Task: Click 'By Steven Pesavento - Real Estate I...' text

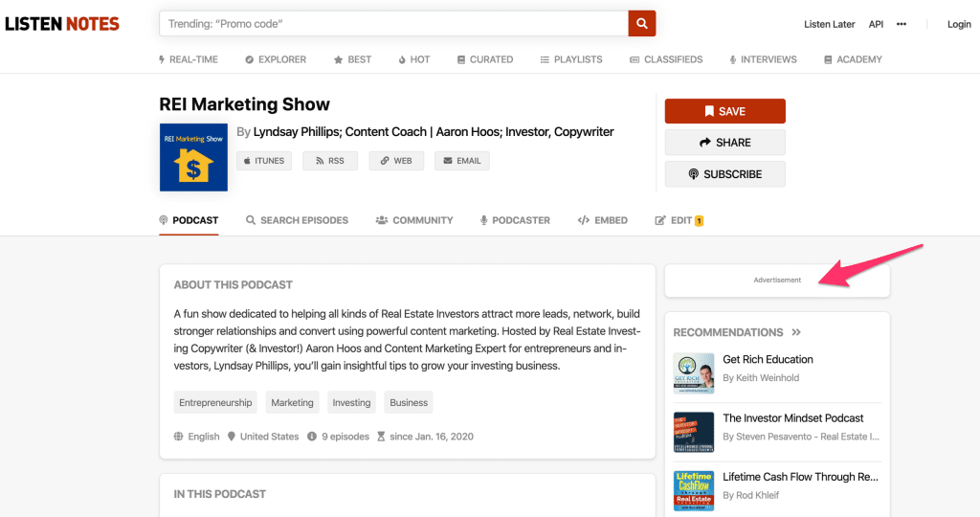Action: click(801, 437)
